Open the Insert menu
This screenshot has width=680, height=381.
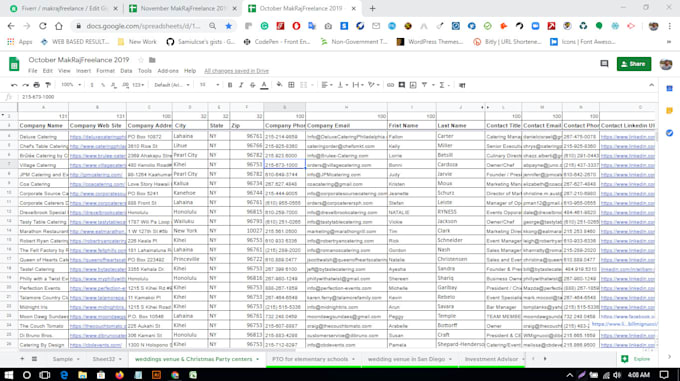pyautogui.click(x=83, y=71)
